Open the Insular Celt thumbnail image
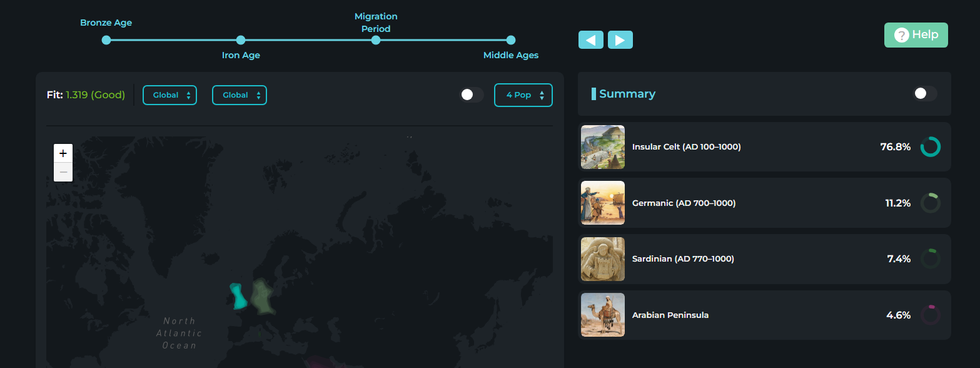This screenshot has height=368, width=980. pyautogui.click(x=603, y=147)
